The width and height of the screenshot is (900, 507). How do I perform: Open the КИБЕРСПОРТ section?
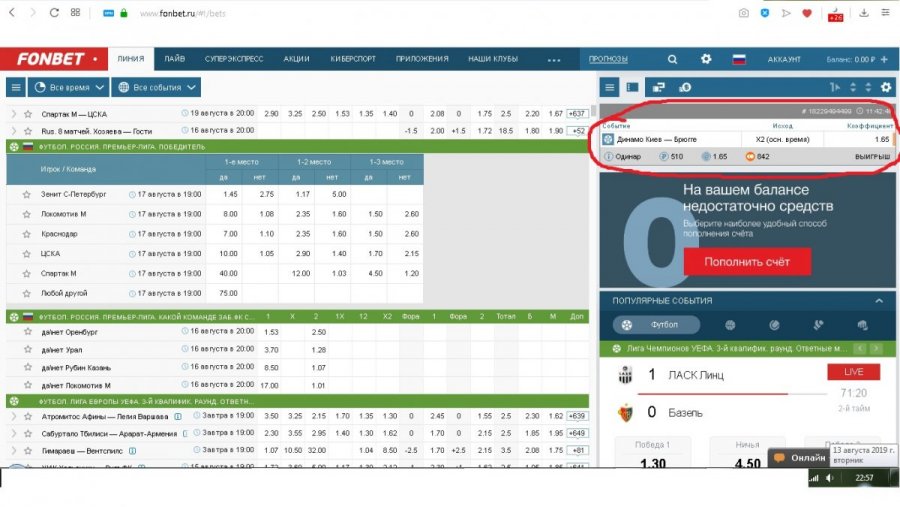(x=353, y=59)
